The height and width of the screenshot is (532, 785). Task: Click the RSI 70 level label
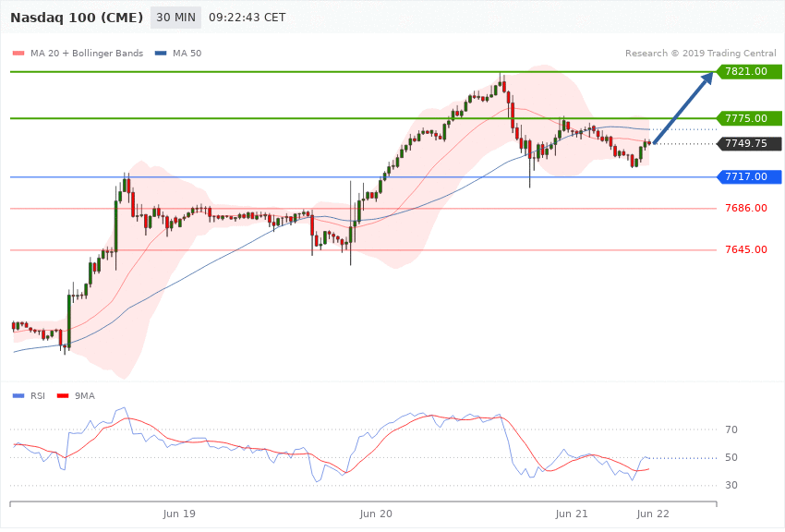731,429
